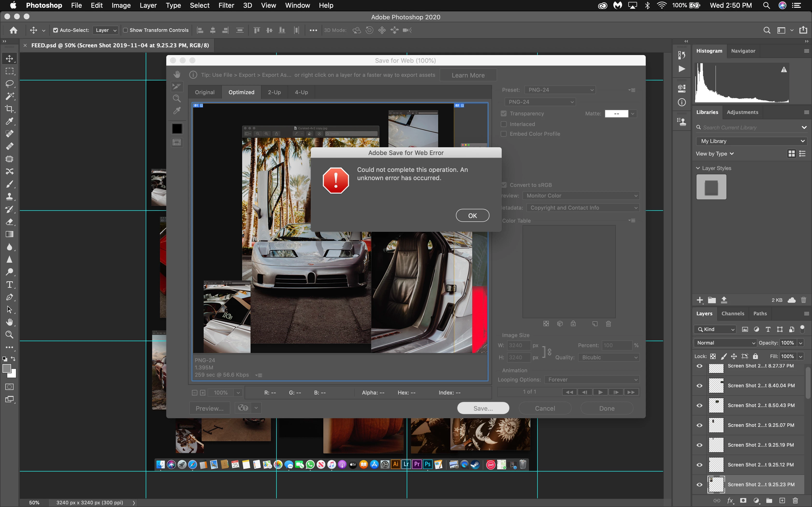Select the Horizontal Type tool
812x507 pixels.
point(9,285)
